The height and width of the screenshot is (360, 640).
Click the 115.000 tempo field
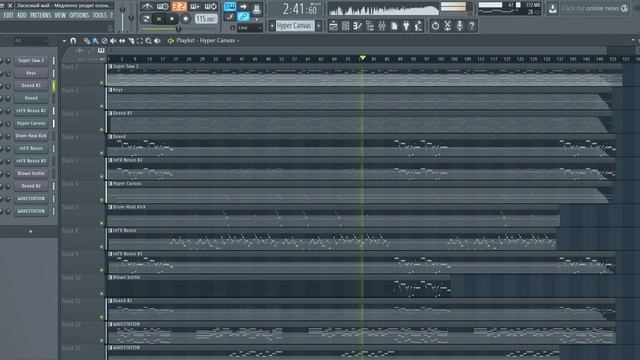[x=205, y=19]
